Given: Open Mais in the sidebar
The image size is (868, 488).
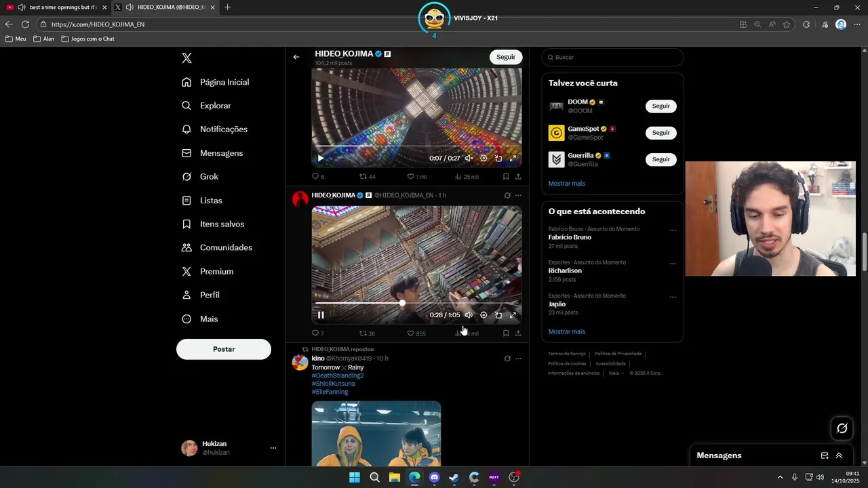Looking at the screenshot, I should pos(200,319).
